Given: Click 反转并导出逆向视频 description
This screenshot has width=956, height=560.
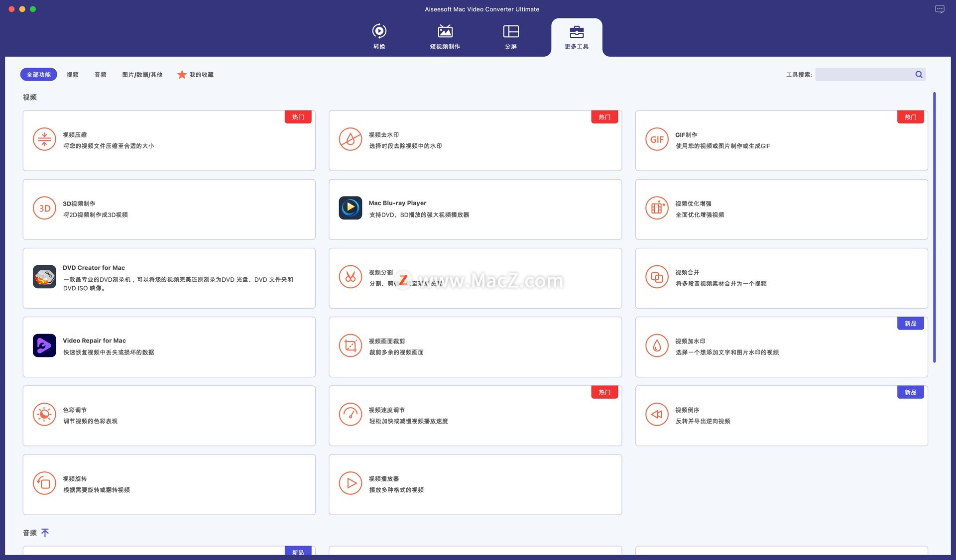Looking at the screenshot, I should tap(703, 421).
